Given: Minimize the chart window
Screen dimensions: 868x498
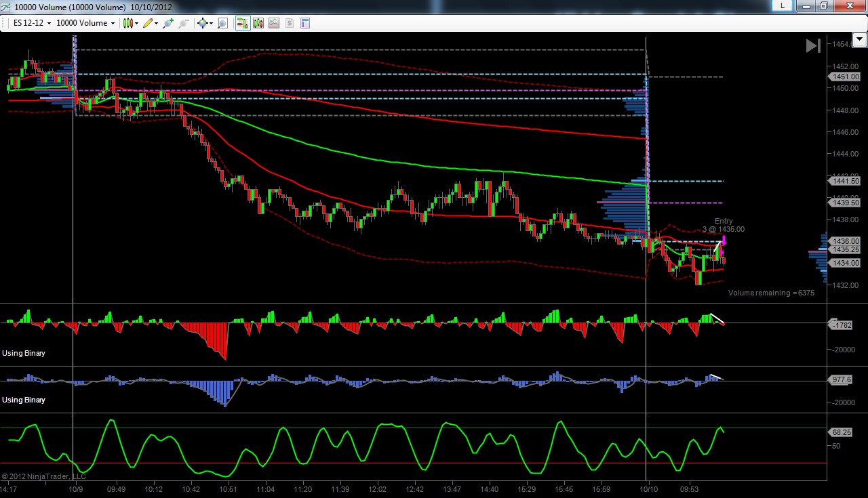Looking at the screenshot, I should coord(805,5).
